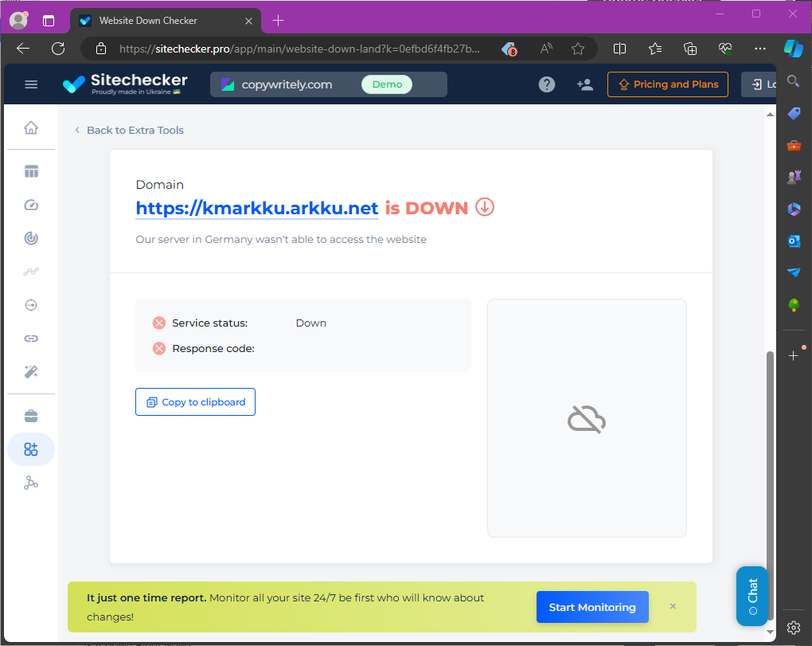Select the highlighted Extra Tools grid icon in the sidebar
The width and height of the screenshot is (812, 646).
pos(31,449)
